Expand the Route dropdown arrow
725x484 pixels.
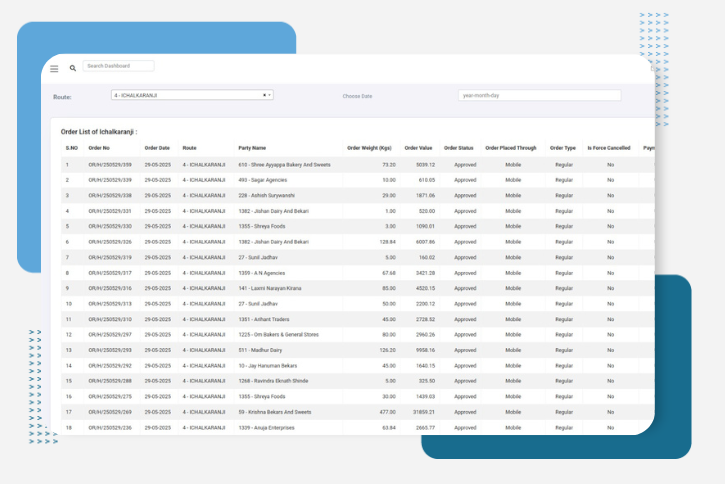[x=270, y=95]
